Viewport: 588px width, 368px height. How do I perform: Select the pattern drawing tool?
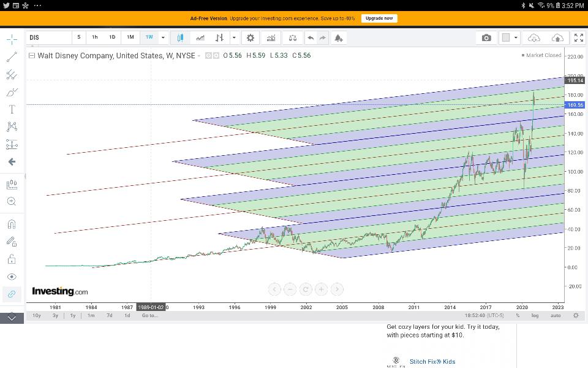pos(12,126)
